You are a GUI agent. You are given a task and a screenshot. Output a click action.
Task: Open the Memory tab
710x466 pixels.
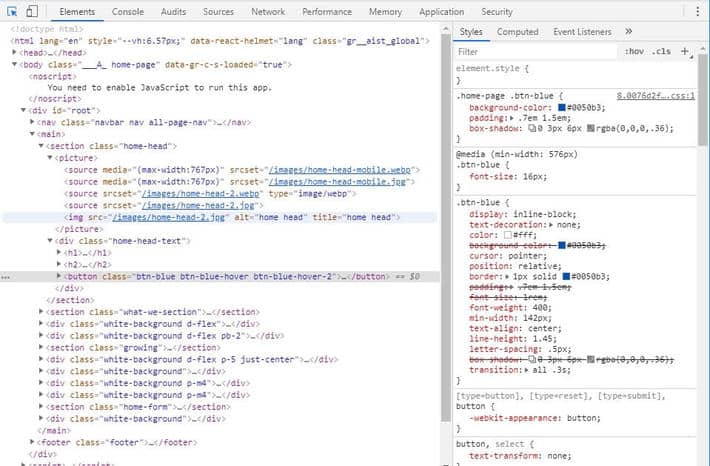tap(385, 12)
